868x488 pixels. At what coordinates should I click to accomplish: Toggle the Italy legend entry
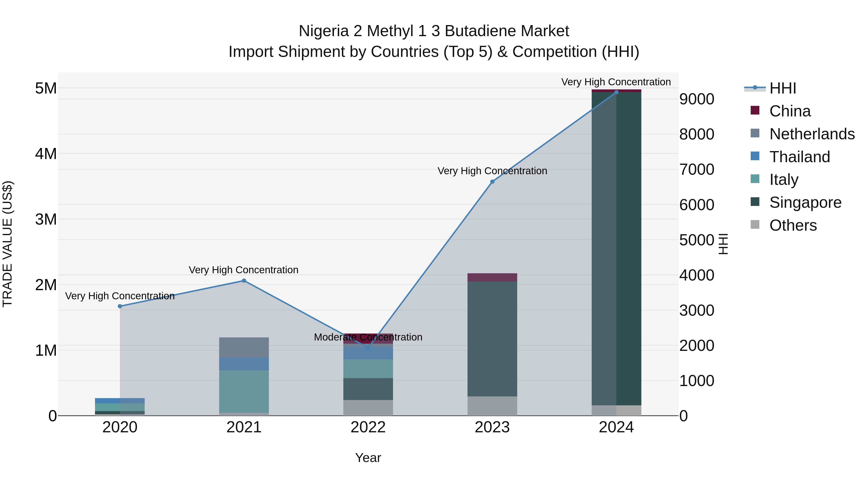[x=774, y=179]
